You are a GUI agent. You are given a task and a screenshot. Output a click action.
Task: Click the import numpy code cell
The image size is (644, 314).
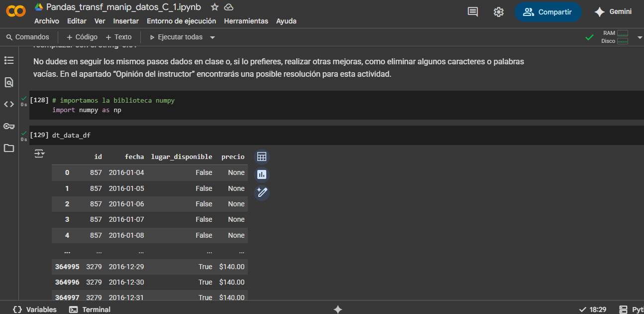click(336, 105)
